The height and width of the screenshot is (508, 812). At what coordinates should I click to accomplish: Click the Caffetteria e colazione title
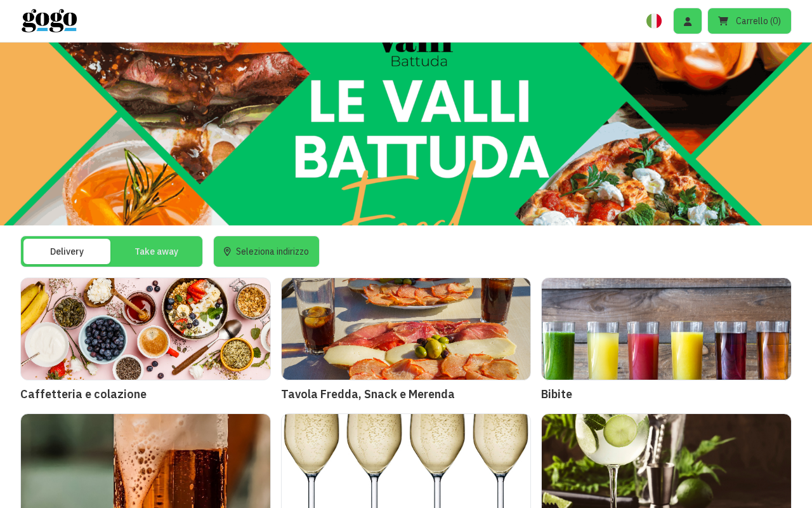pos(83,394)
